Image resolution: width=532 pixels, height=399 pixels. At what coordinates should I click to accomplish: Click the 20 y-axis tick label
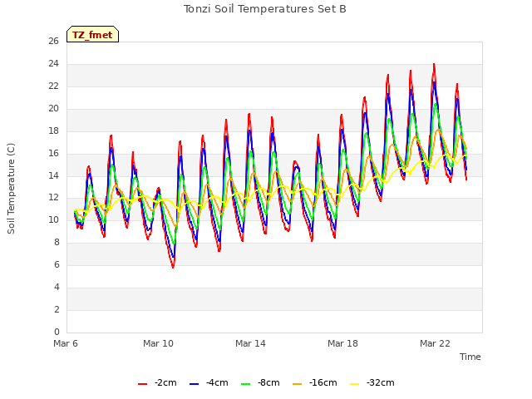(x=53, y=109)
